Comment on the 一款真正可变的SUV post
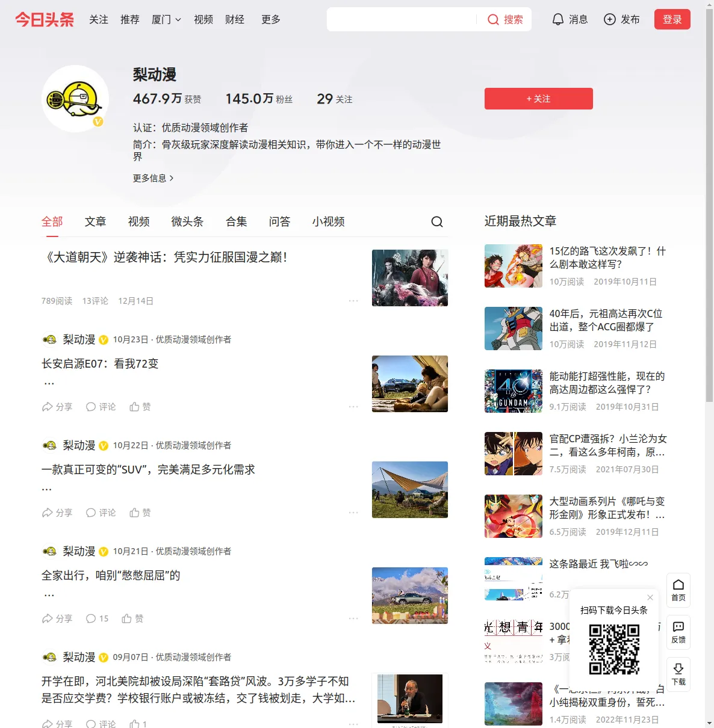Viewport: 714px width, 728px height. pos(101,513)
